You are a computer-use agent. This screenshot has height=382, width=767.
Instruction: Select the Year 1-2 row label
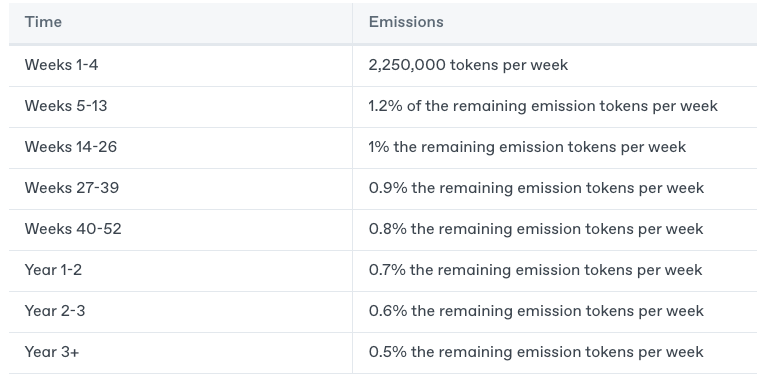(53, 270)
